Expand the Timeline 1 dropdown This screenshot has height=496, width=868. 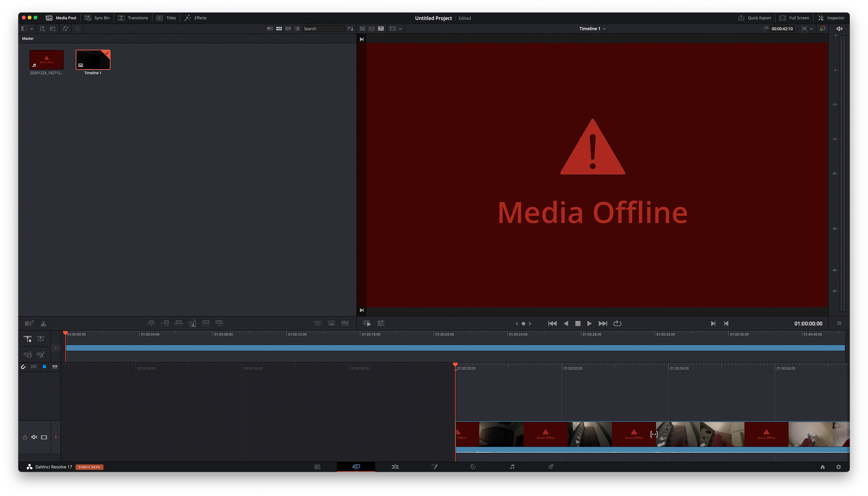(604, 29)
